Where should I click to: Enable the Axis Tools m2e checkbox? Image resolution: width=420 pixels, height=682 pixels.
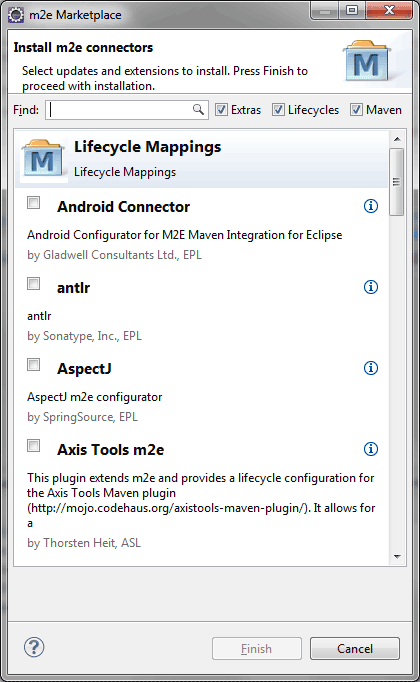[33, 446]
